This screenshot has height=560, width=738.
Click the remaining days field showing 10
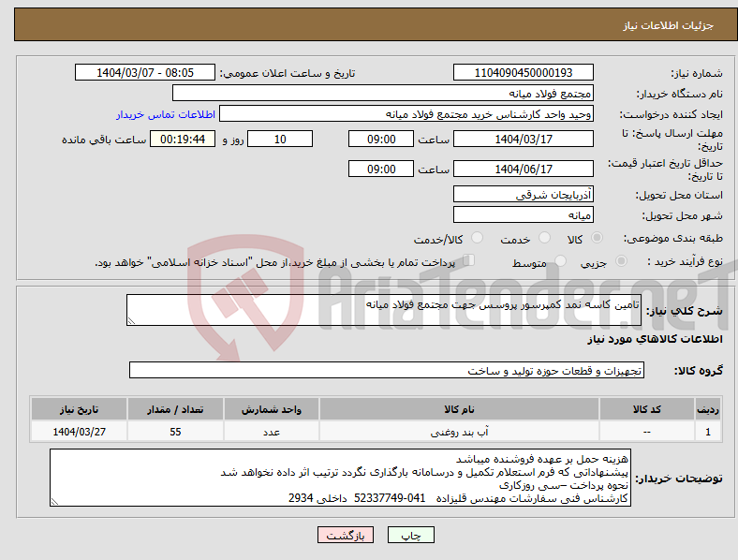pos(280,139)
